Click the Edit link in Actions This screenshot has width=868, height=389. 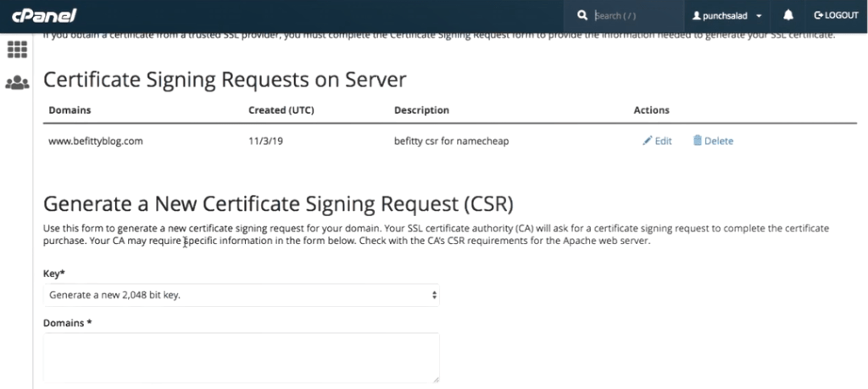[x=663, y=141]
